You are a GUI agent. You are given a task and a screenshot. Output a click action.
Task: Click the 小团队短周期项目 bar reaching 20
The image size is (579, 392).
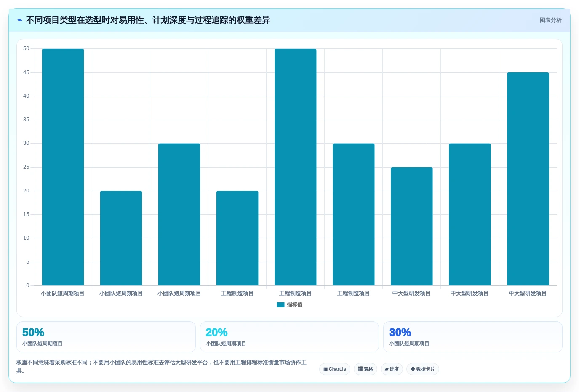[121, 238]
